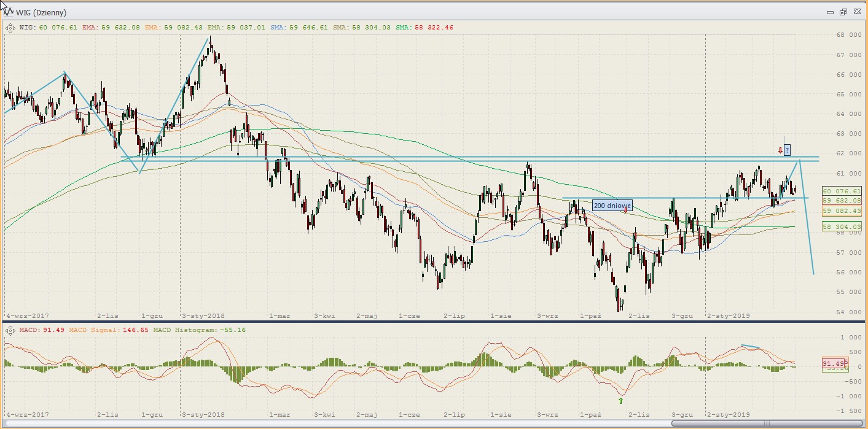Click the small red arrow below 200 dniowe label
This screenshot has width=868, height=429.
pos(625,211)
